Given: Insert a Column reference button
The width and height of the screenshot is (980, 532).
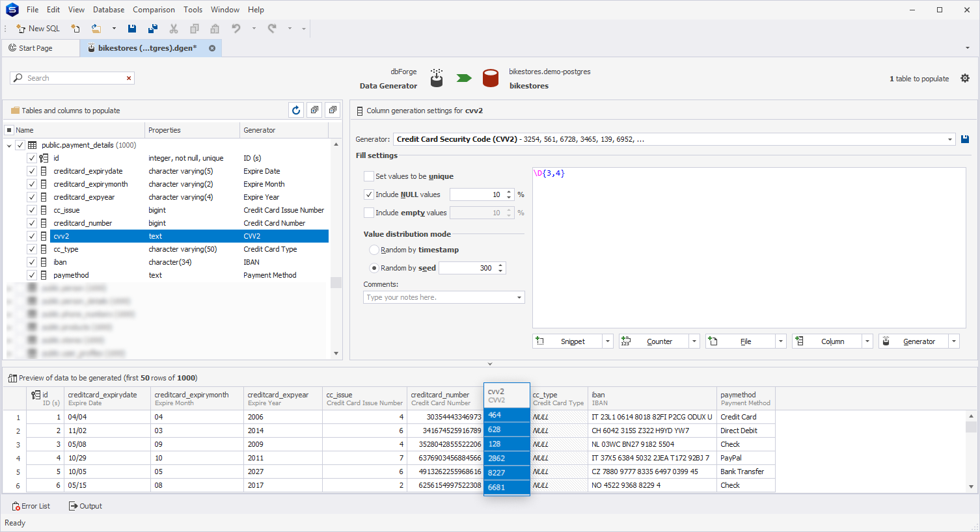Looking at the screenshot, I should coord(827,341).
